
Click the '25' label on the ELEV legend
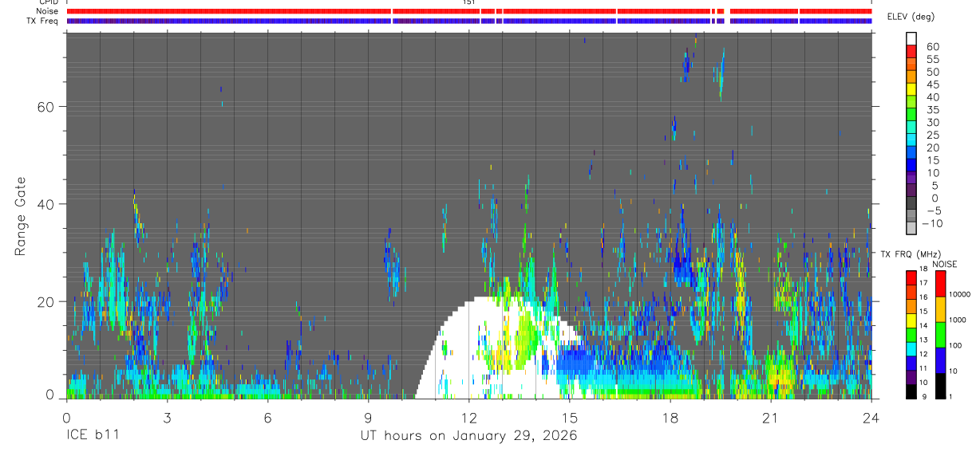[x=932, y=135]
